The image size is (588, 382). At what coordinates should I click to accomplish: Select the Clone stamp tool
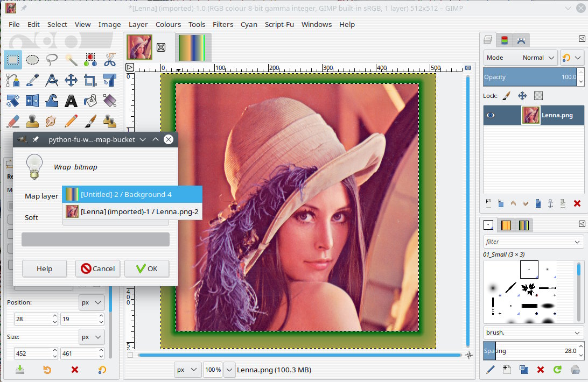[x=32, y=121]
